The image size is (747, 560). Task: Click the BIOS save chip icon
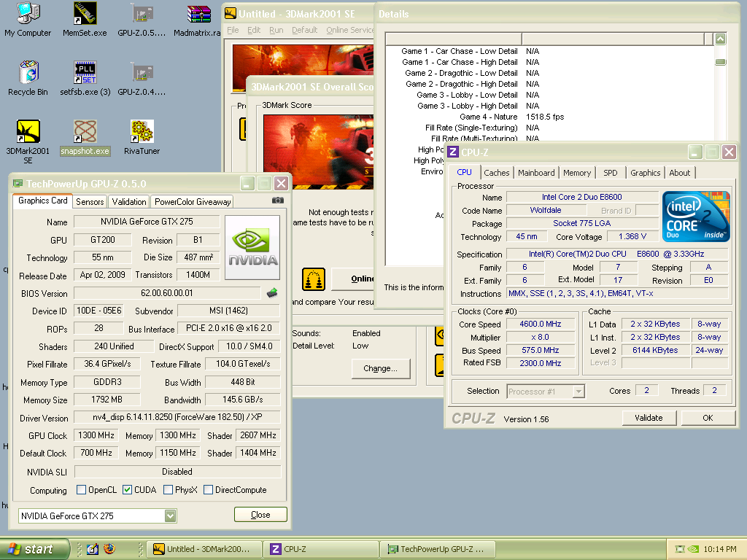[271, 293]
